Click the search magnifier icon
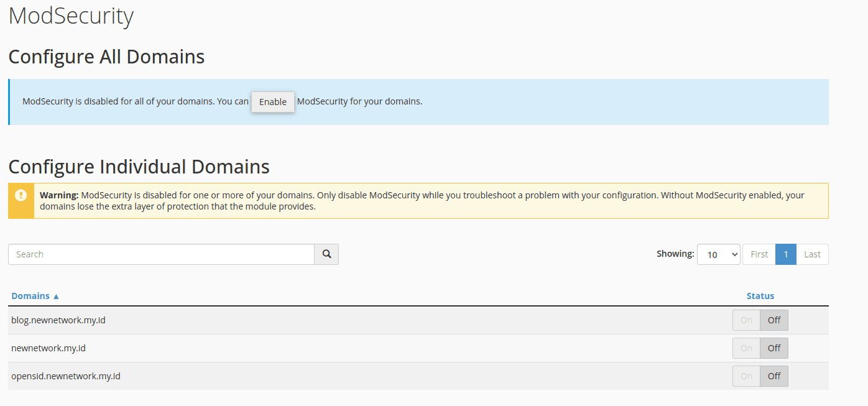The image size is (868, 406). tap(326, 254)
